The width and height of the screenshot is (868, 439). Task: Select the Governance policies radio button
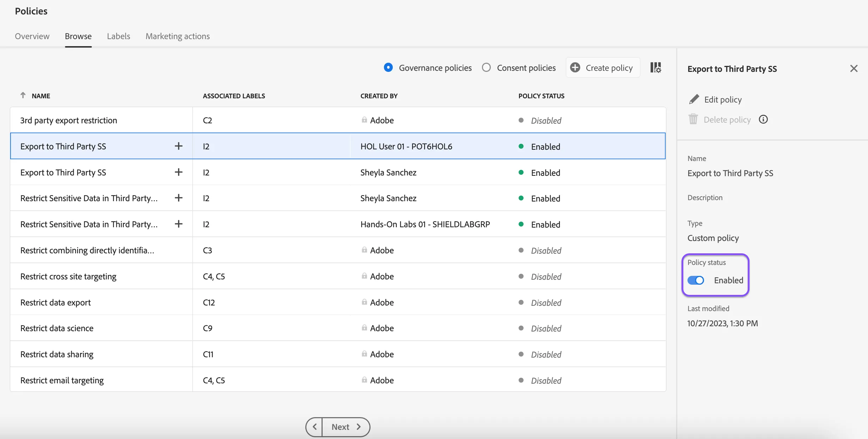(388, 67)
